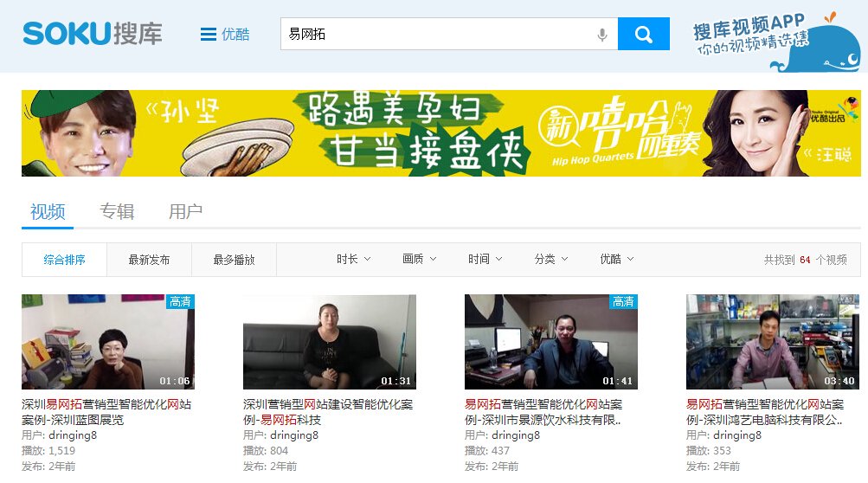The image size is (868, 483).
Task: Open the 优酷 hamburger menu icon
Action: point(209,35)
